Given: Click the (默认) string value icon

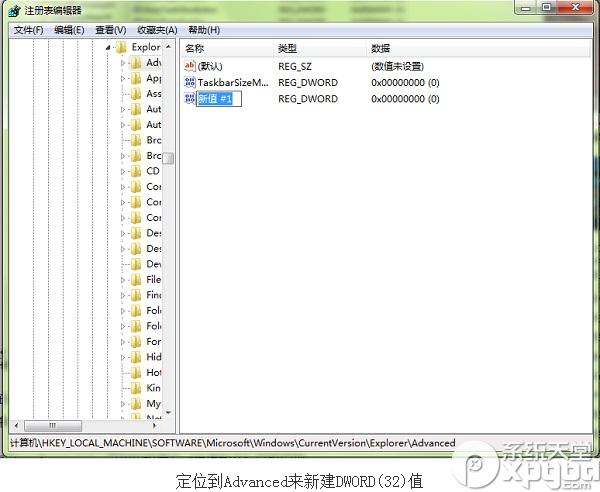Looking at the screenshot, I should tap(189, 66).
